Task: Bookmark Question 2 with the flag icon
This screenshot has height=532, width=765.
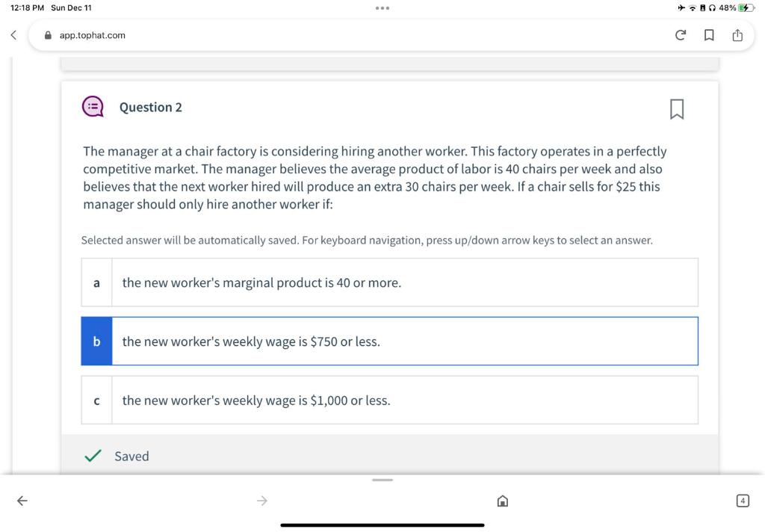Action: click(677, 109)
